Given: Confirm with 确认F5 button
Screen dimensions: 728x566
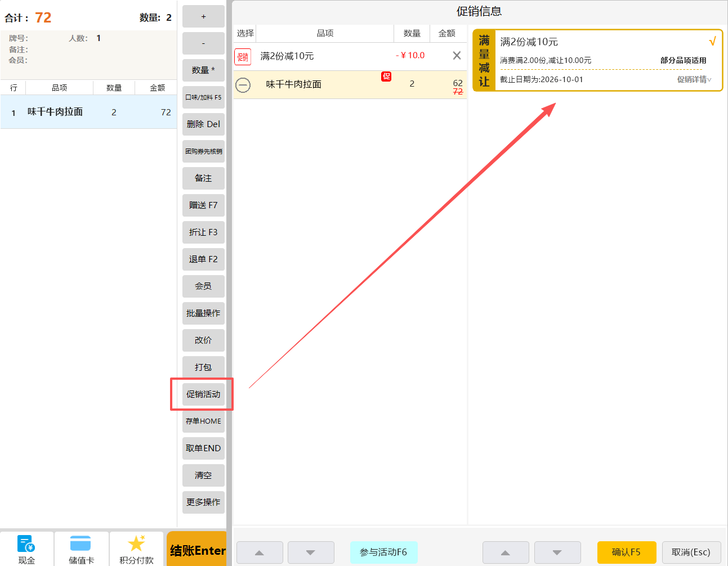Looking at the screenshot, I should pos(627,552).
